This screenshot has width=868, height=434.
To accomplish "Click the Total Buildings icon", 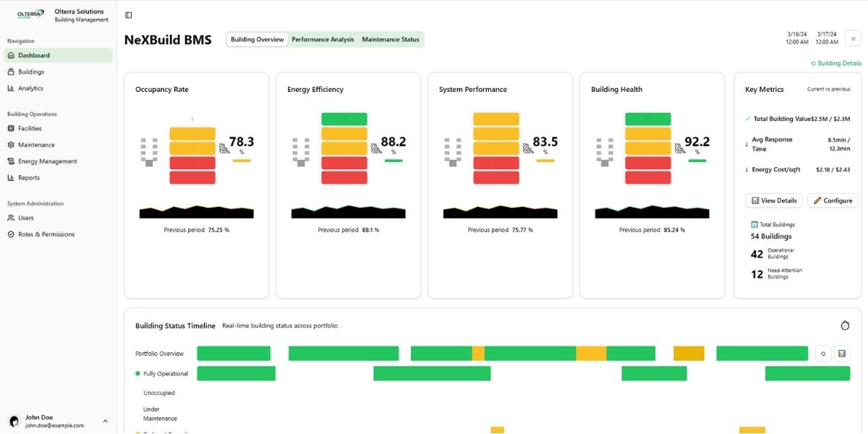I will pyautogui.click(x=754, y=225).
